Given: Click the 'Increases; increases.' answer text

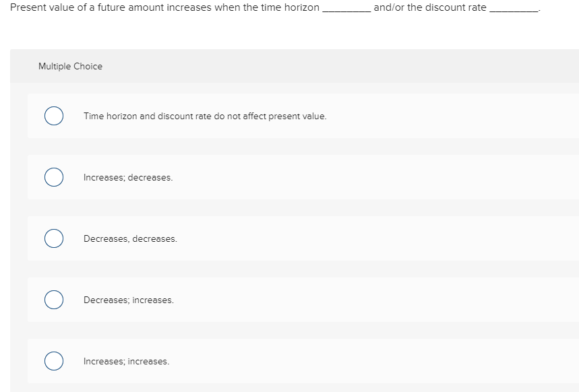Looking at the screenshot, I should point(126,361).
